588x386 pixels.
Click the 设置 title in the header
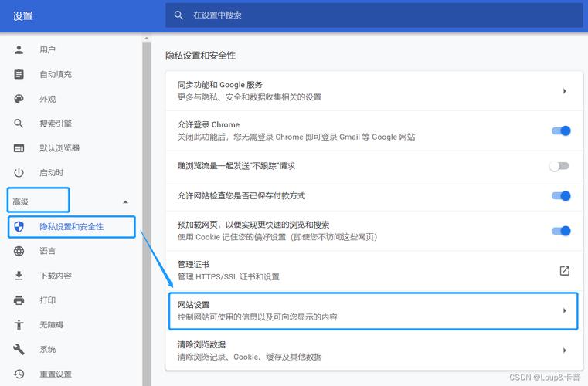click(x=23, y=16)
